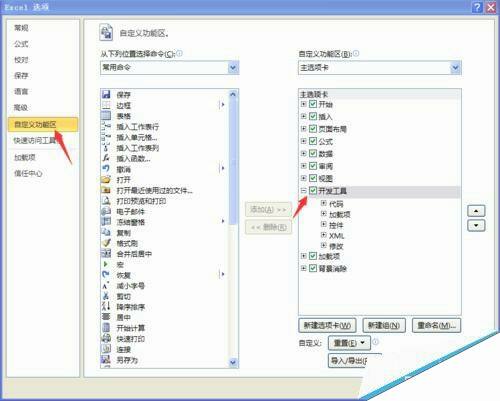Image resolution: width=500 pixels, height=401 pixels.
Task: Click the 连接 connections icon
Action: pyautogui.click(x=106, y=349)
